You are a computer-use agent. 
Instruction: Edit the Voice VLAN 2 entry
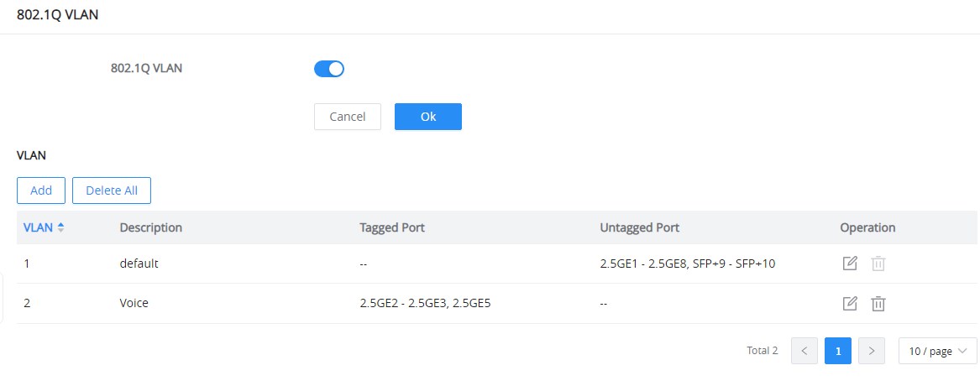tap(849, 304)
